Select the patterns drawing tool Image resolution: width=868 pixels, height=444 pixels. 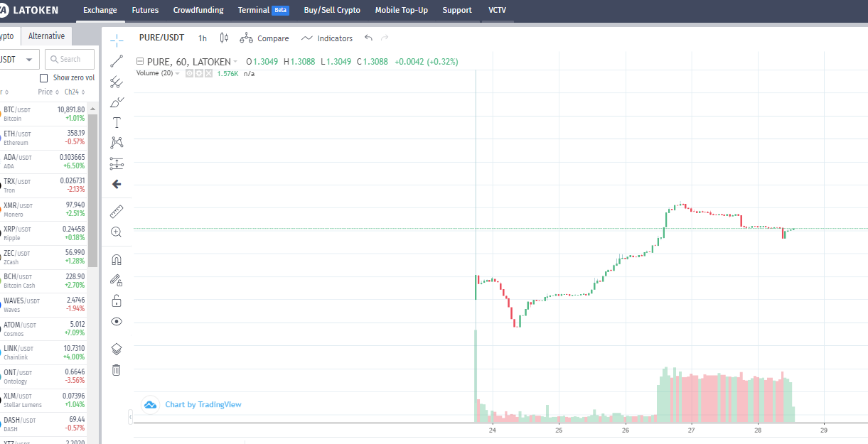point(117,143)
